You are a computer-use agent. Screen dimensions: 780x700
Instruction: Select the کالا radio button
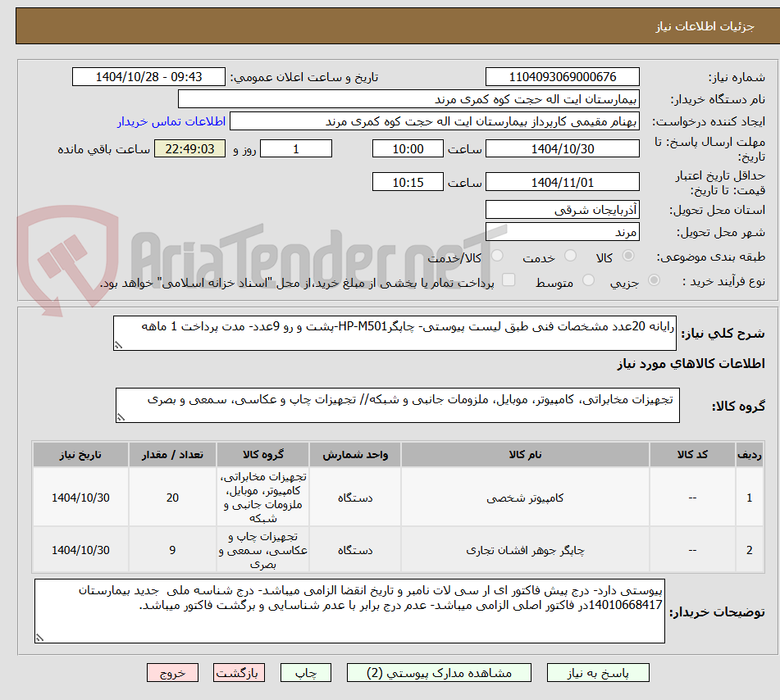tap(628, 256)
